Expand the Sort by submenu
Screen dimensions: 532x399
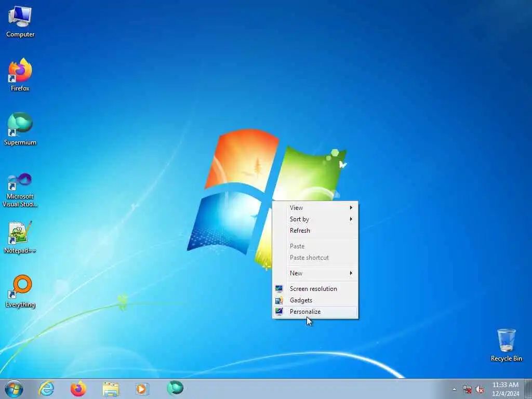pos(315,219)
